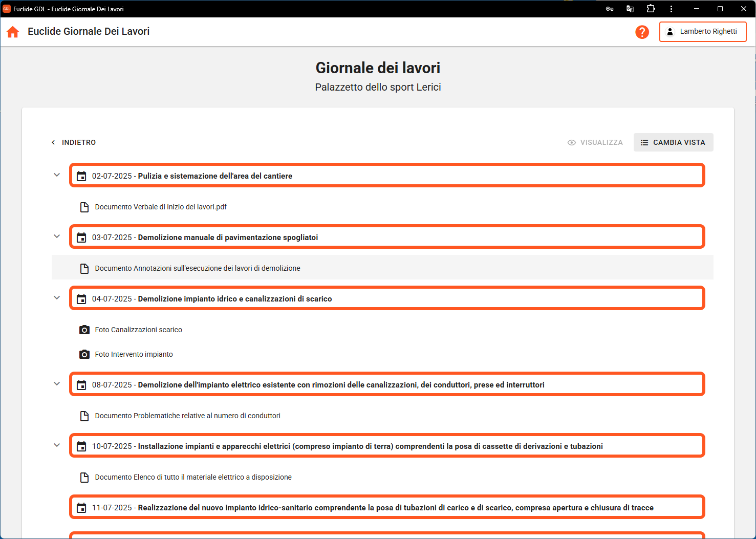Click the translate icon in the title bar
This screenshot has width=756, height=539.
(630, 9)
